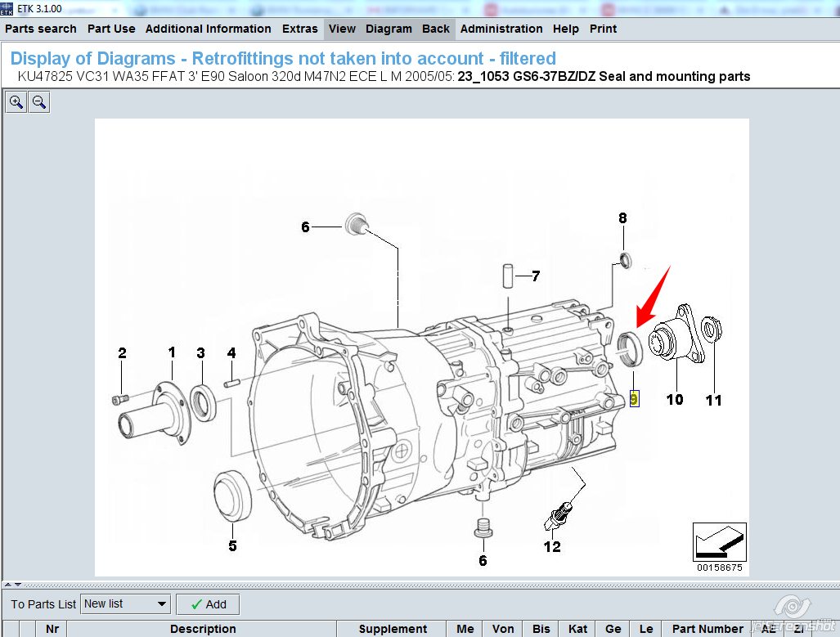
Task: Click the drain plug part 6 at bottom
Action: click(483, 527)
